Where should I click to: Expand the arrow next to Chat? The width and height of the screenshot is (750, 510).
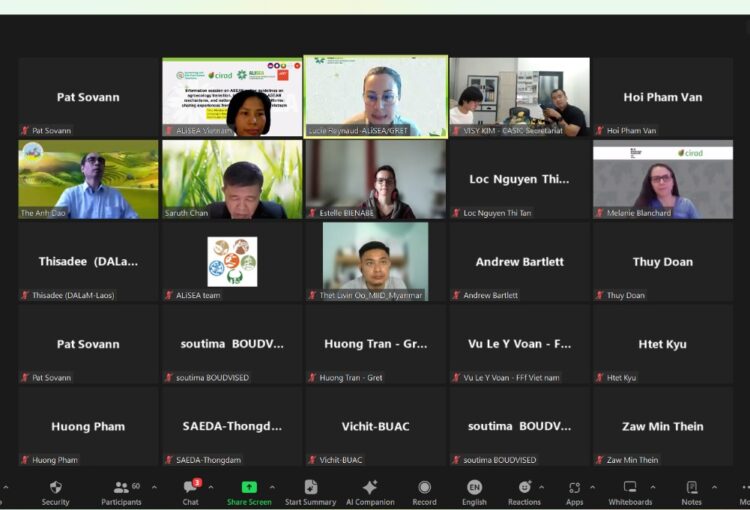(x=210, y=488)
